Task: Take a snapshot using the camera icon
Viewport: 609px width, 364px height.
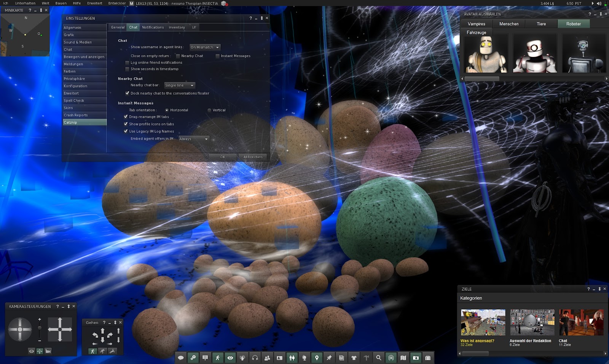Action: click(416, 358)
